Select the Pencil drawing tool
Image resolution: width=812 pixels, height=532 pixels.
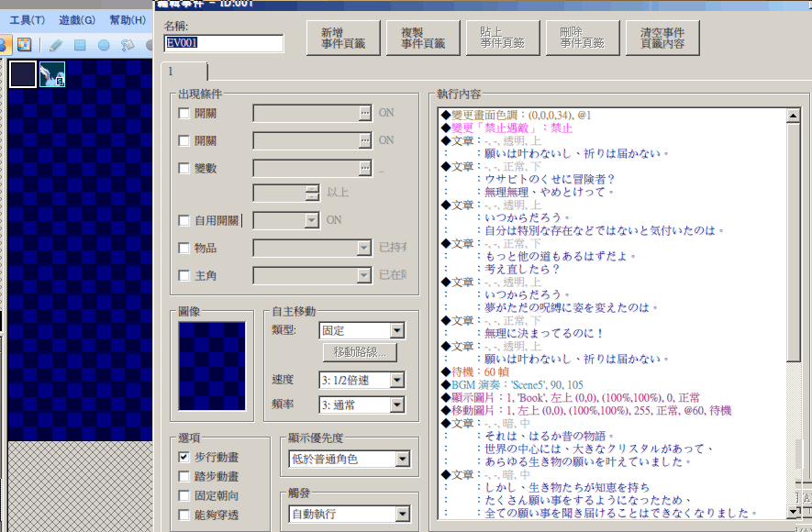[55, 45]
